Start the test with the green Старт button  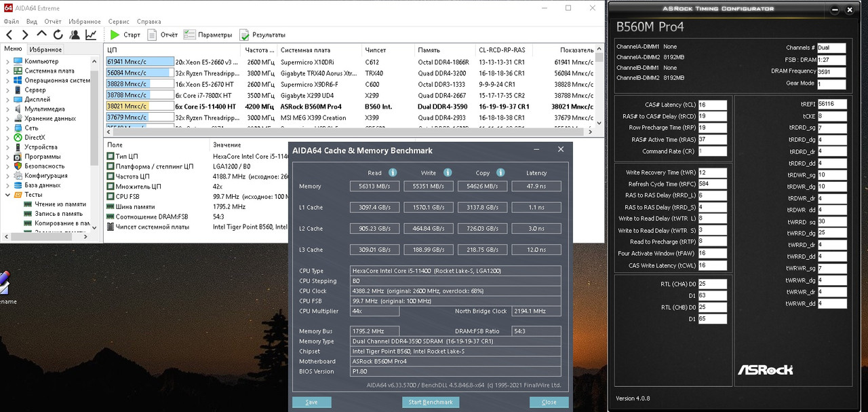125,35
